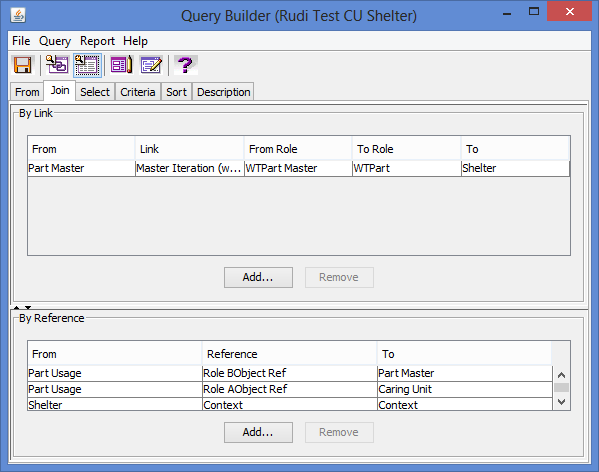The image size is (599, 472).
Task: Select the 'Shelter' cell in By Link table
Action: tap(515, 168)
